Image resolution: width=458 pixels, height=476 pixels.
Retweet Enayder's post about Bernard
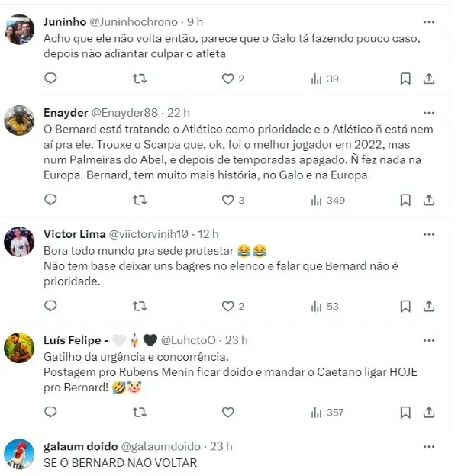[x=140, y=200]
